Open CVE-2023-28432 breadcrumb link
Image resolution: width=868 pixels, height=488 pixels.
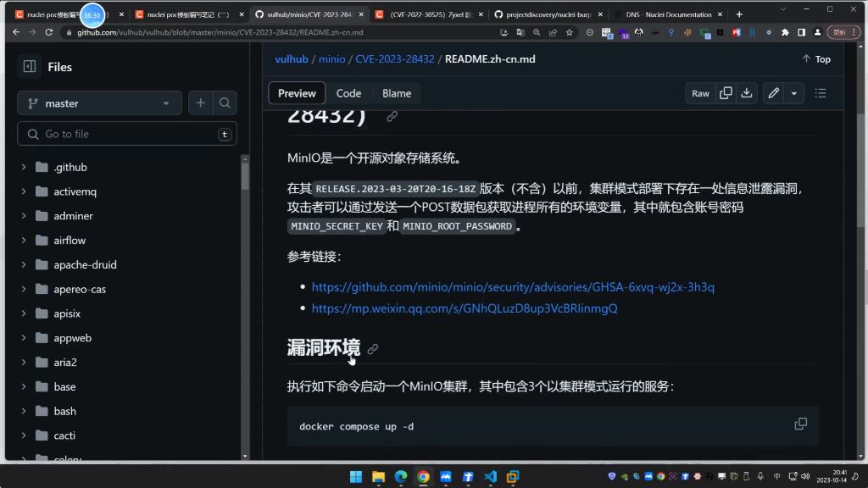point(395,59)
